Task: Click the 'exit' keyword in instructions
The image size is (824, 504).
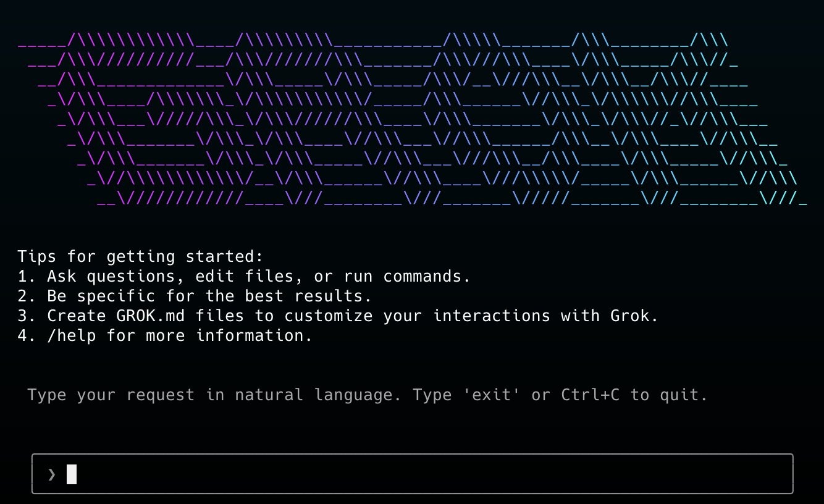Action: coord(492,395)
